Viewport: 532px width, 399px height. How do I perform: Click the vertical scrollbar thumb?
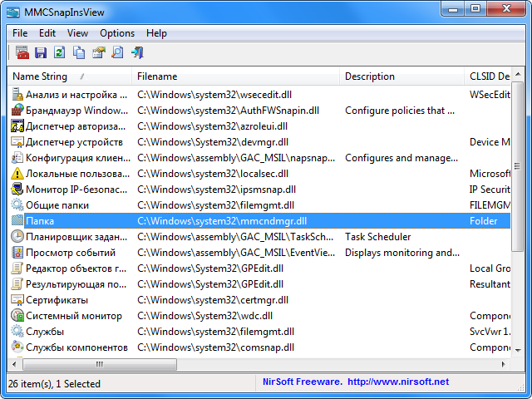[x=518, y=166]
